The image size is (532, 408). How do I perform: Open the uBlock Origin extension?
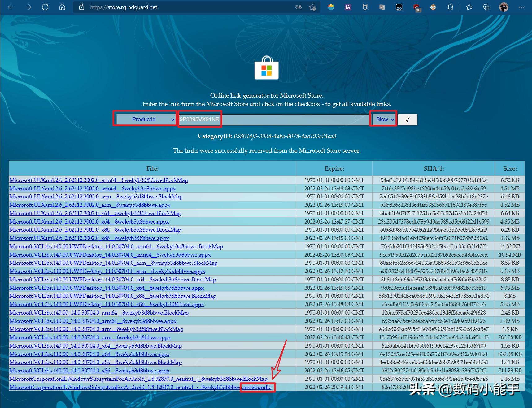pos(417,7)
